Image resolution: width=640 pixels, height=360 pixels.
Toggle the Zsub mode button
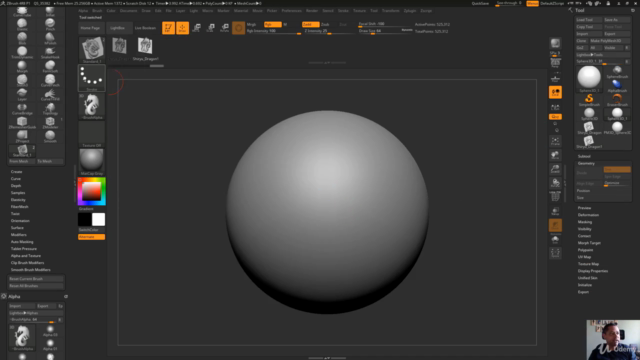click(325, 24)
